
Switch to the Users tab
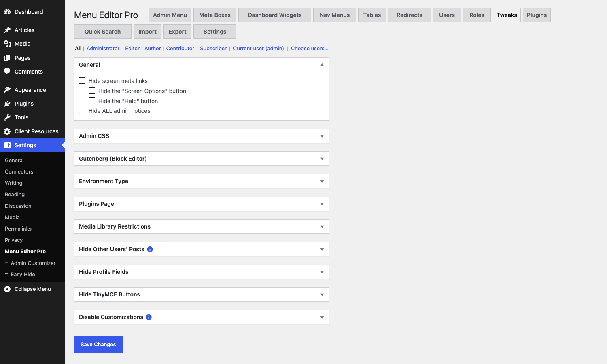447,15
